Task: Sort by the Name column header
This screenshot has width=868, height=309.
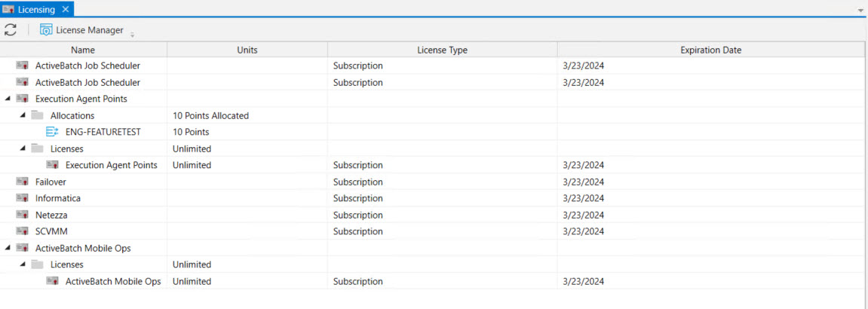Action: point(84,50)
